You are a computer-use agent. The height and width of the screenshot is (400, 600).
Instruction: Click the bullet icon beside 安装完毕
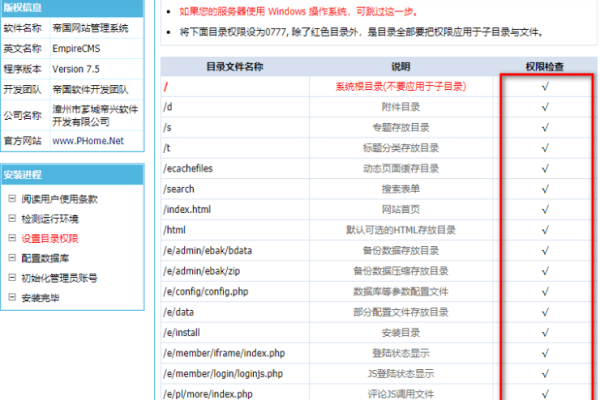pos(12,298)
